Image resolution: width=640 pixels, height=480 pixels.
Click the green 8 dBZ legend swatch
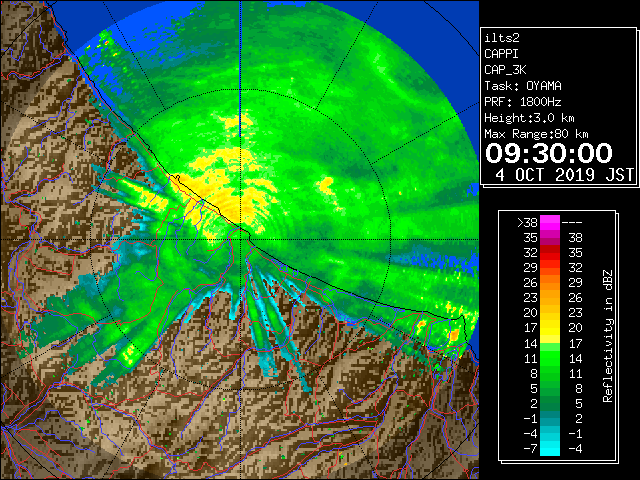pos(550,373)
